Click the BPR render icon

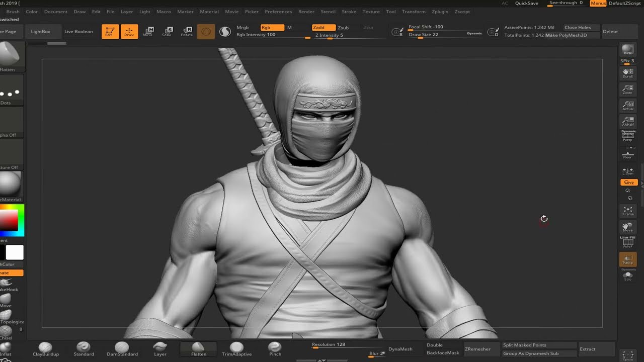click(x=628, y=50)
